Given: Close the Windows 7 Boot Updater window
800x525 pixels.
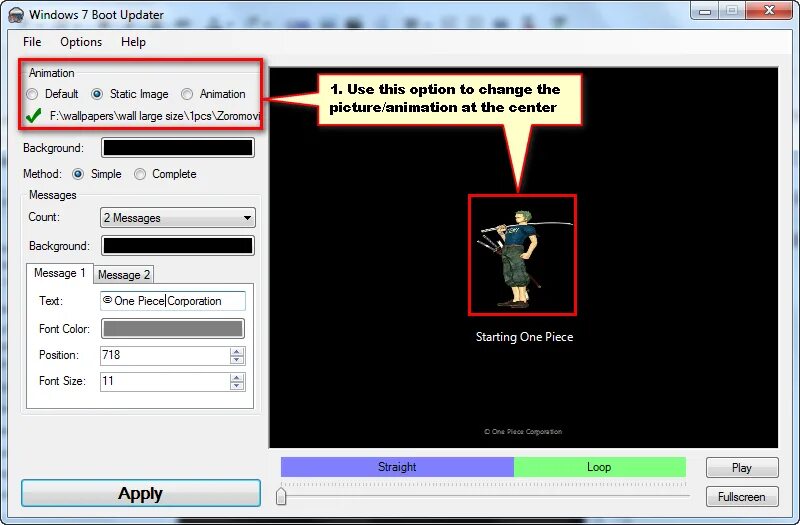Looking at the screenshot, I should 769,11.
